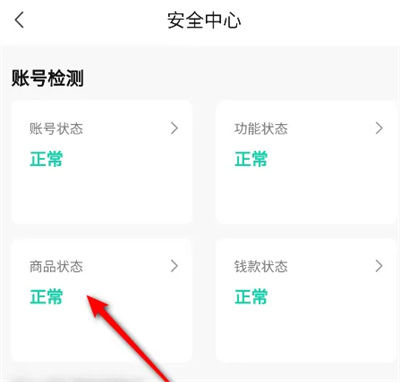Tap green 正常 status under 钱款状态
Screen dimensions: 400x382
point(251,297)
